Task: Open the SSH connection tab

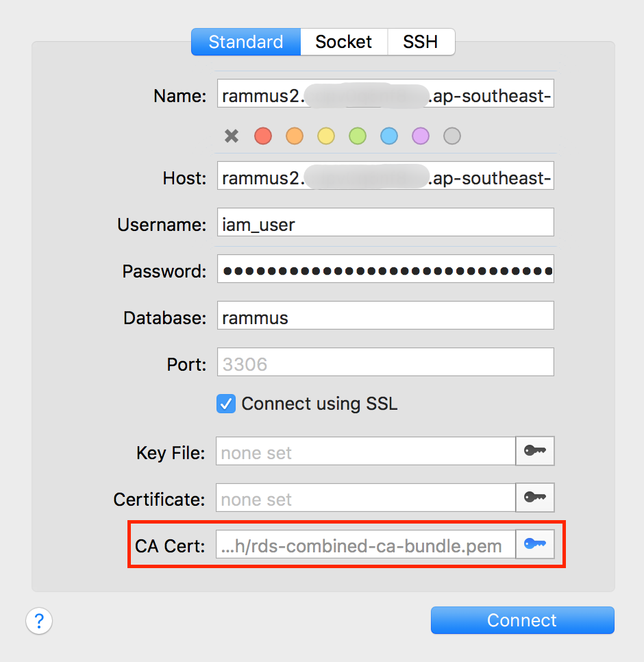Action: (x=420, y=42)
